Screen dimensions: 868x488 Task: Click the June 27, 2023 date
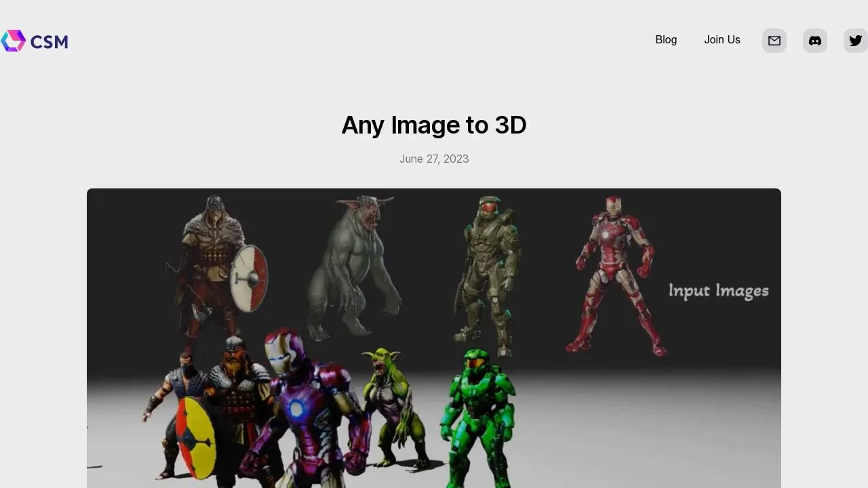(434, 159)
